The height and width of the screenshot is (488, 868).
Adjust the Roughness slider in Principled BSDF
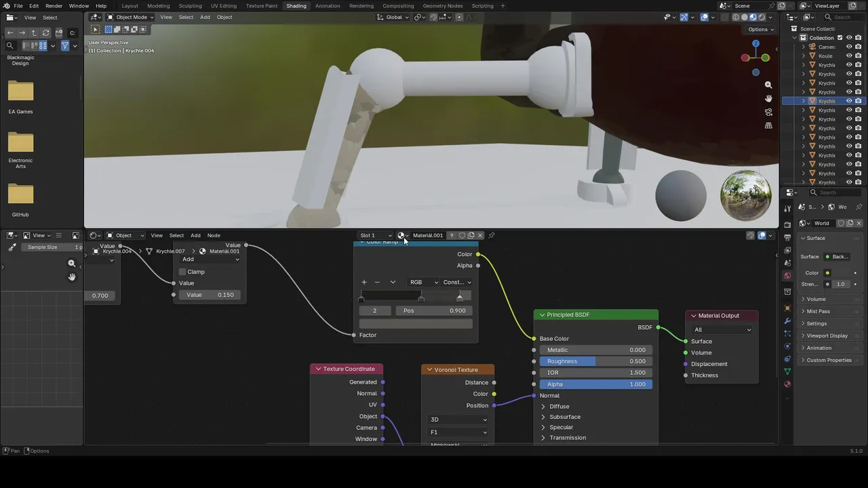click(596, 361)
